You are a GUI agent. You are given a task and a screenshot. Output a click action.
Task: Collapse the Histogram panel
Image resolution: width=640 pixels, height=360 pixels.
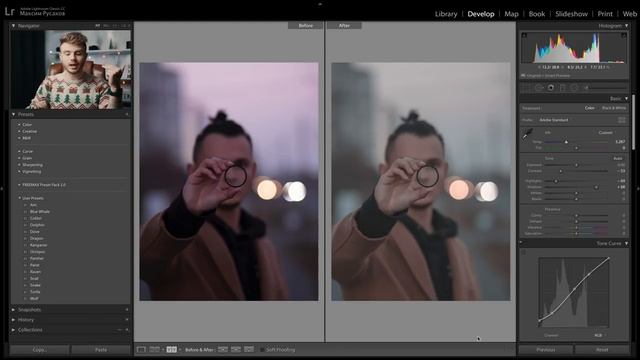(x=627, y=26)
